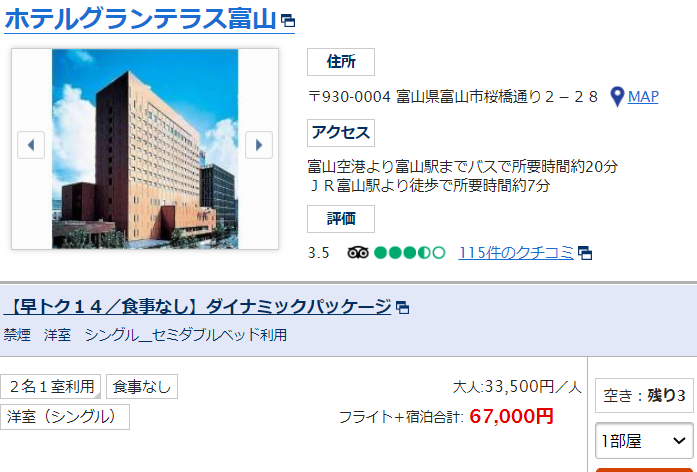Show the previous hotel photo
The width and height of the screenshot is (697, 472).
tap(31, 145)
